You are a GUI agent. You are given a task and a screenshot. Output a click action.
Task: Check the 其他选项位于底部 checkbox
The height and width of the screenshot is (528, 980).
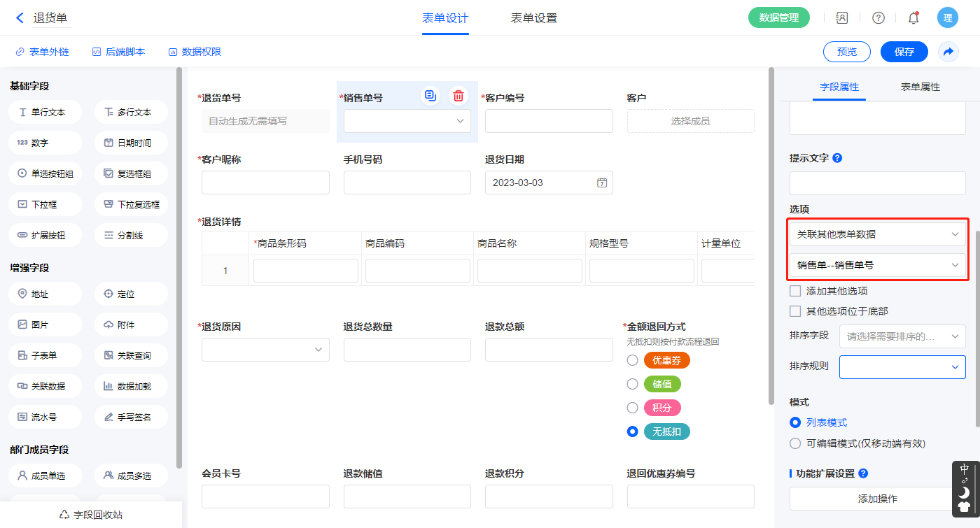click(795, 311)
